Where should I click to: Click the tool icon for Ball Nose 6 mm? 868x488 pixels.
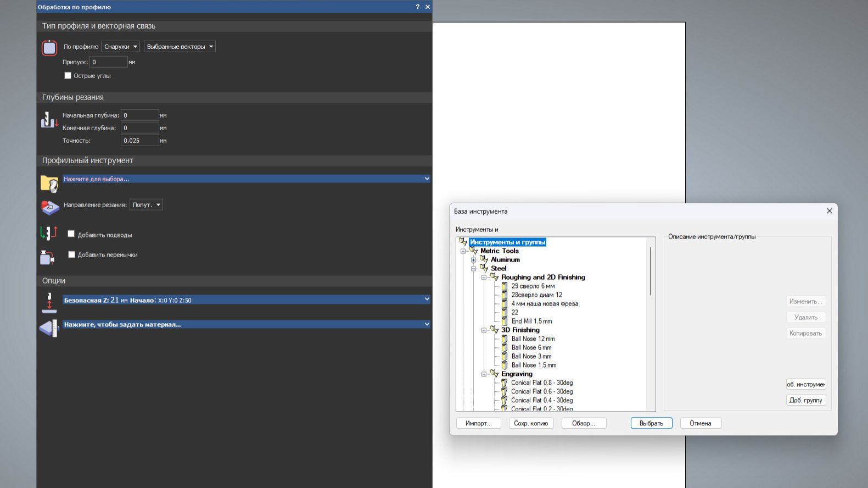pyautogui.click(x=505, y=347)
